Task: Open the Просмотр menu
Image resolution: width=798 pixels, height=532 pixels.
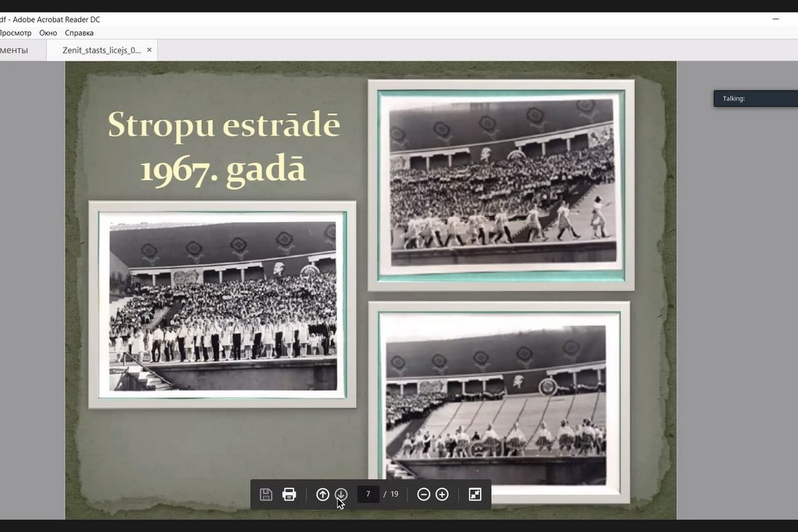Action: [x=15, y=33]
